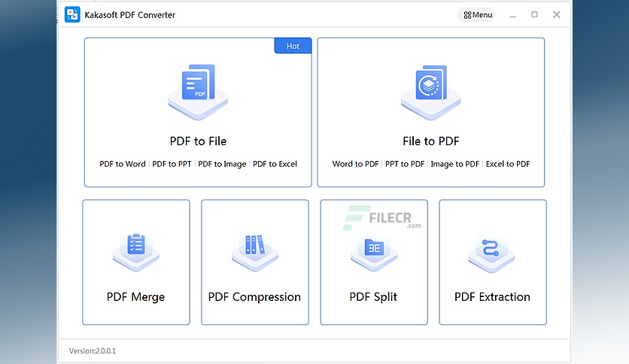Viewport: 629px width, 364px height.
Task: Click the Kakasoft PDF Converter app logo
Action: click(72, 15)
